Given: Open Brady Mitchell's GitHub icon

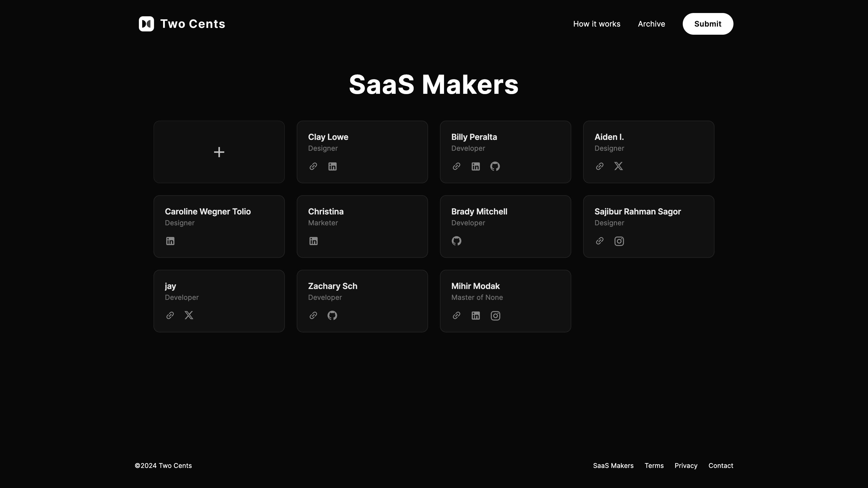Looking at the screenshot, I should click(456, 241).
